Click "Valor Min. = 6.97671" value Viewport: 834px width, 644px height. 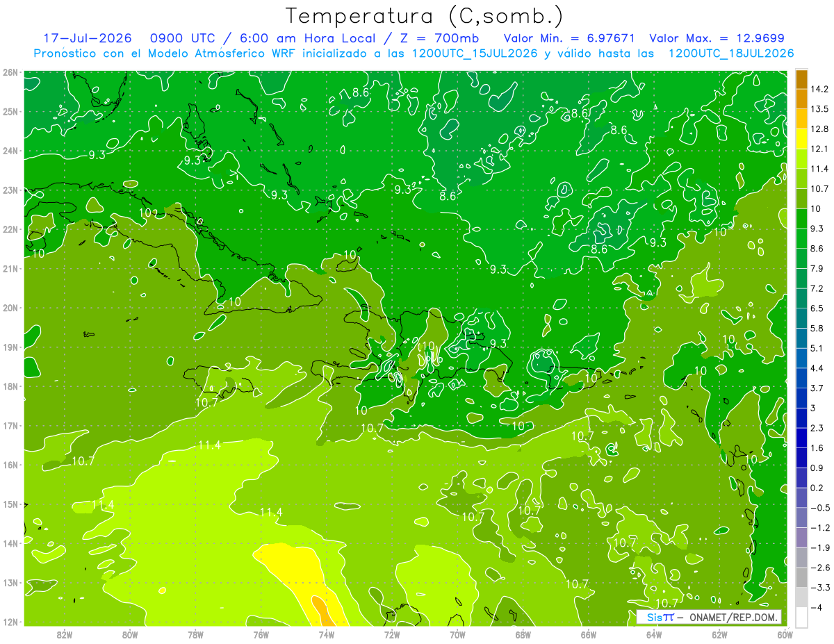pos(569,38)
